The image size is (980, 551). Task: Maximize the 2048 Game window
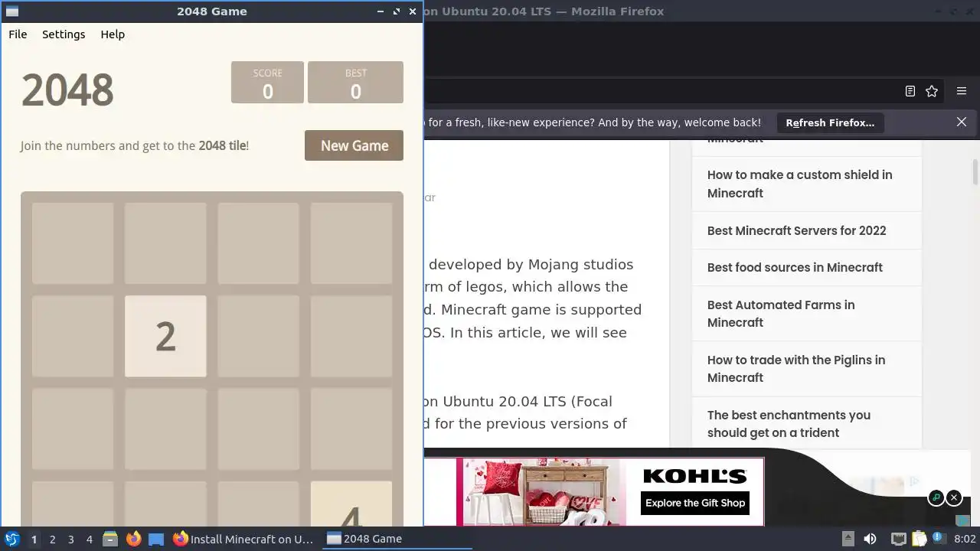tap(397, 11)
